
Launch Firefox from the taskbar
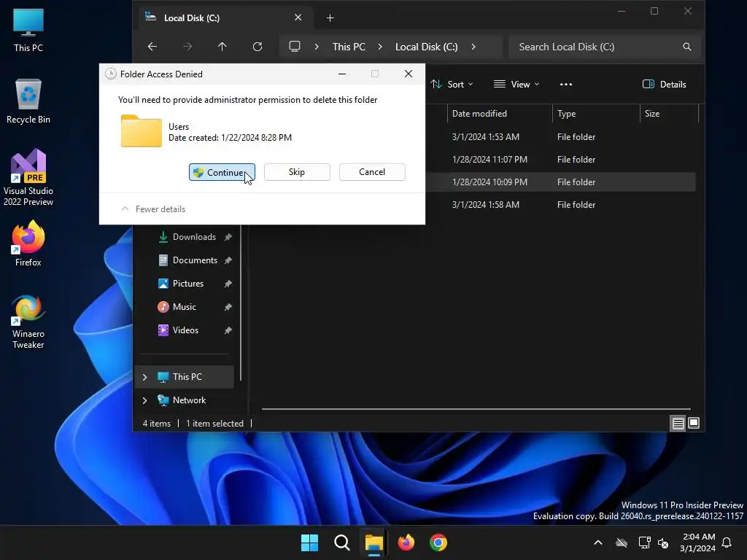pyautogui.click(x=406, y=542)
